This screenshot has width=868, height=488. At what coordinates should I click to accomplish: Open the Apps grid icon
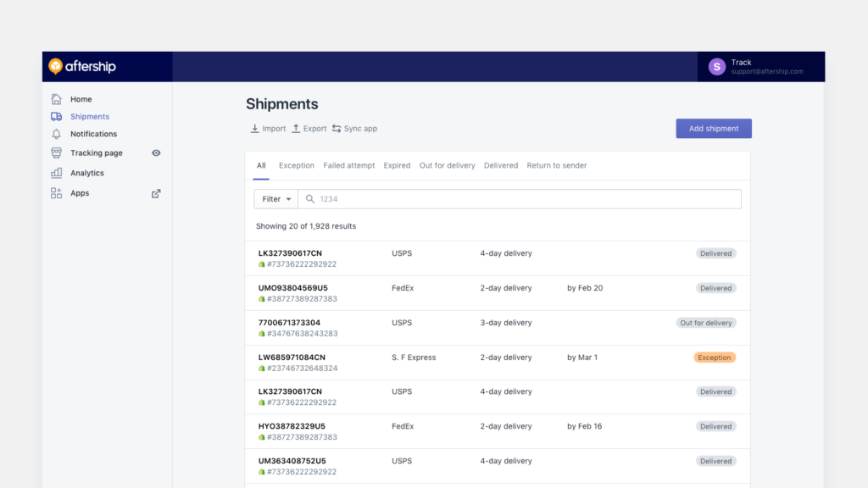click(x=56, y=193)
